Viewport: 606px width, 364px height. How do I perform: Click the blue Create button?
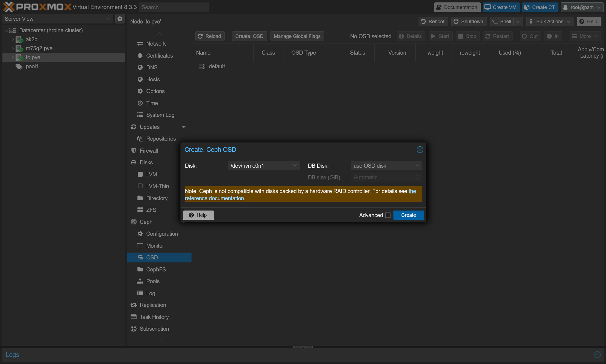point(408,215)
